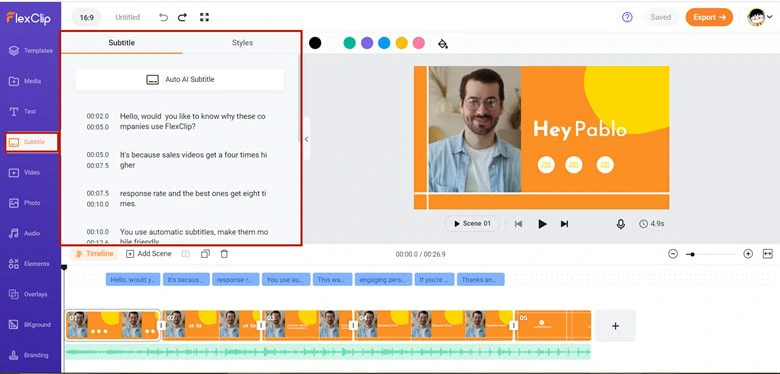Edit the Untitled project name field
This screenshot has width=780, height=374.
[128, 17]
